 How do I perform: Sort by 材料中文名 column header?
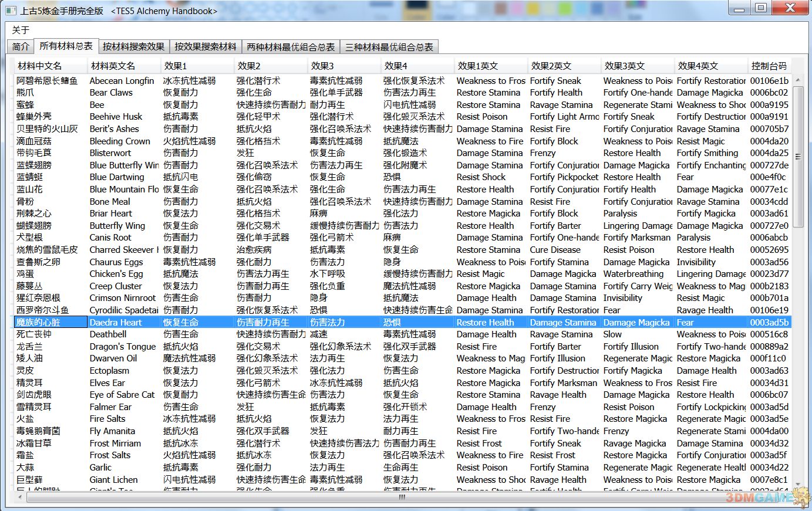tap(50, 66)
